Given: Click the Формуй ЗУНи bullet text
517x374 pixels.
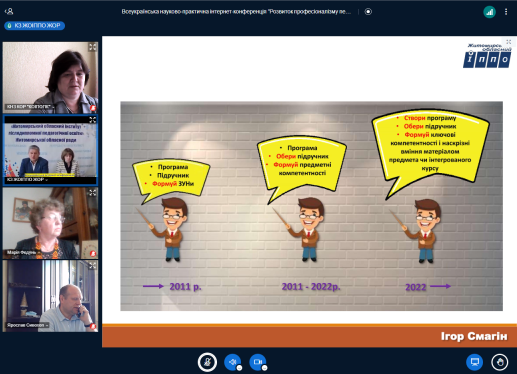Looking at the screenshot, I should point(173,184).
